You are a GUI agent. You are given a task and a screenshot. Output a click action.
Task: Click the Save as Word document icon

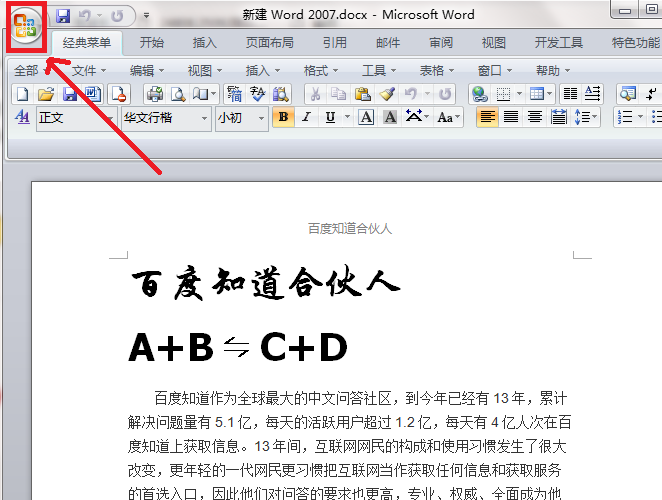pos(93,94)
